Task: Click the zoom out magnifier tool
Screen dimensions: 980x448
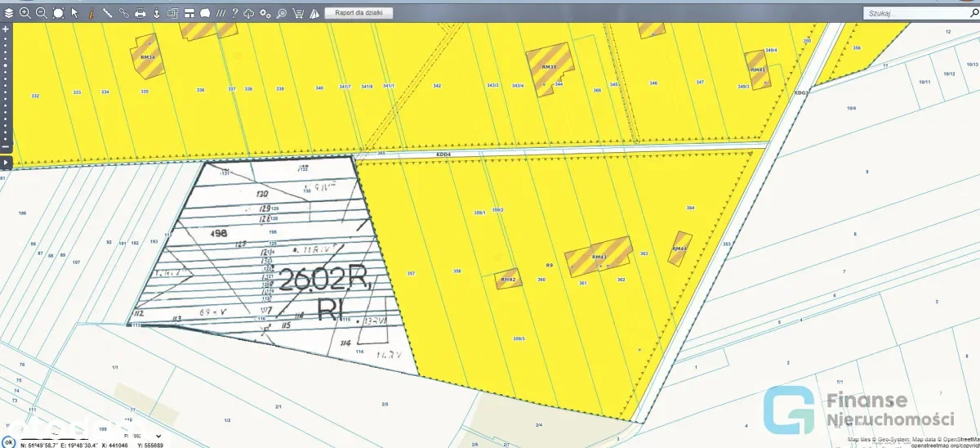Action: (x=41, y=13)
